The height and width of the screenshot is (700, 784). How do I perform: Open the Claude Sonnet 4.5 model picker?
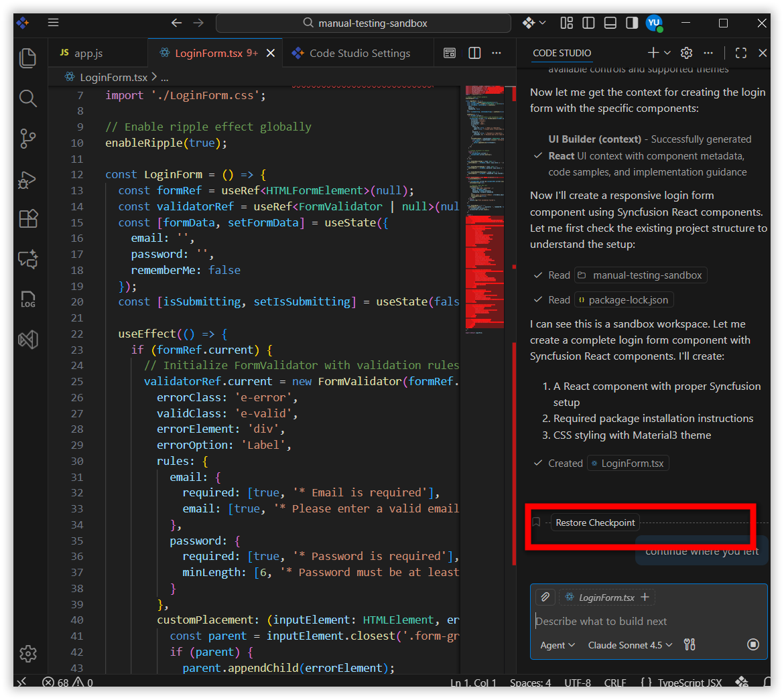pyautogui.click(x=630, y=645)
